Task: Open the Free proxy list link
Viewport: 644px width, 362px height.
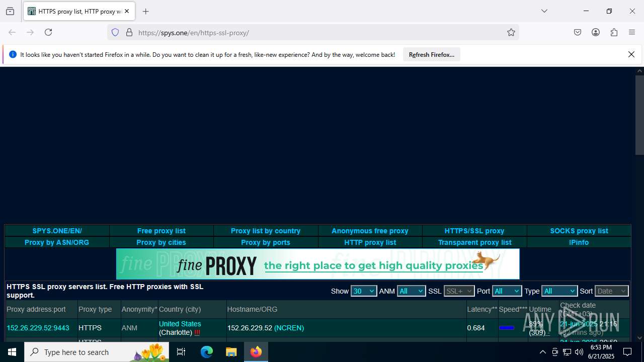Action: [x=161, y=231]
